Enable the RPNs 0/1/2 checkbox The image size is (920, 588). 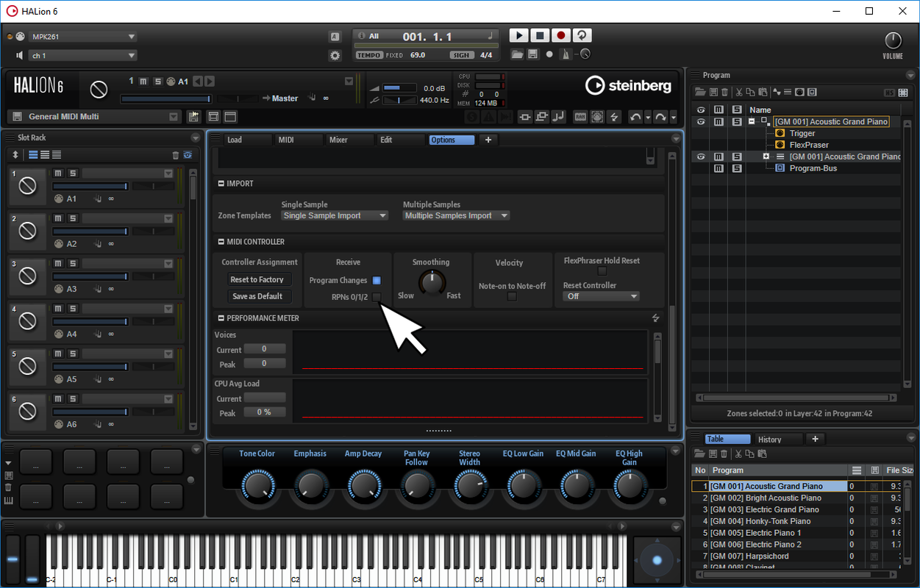point(377,297)
